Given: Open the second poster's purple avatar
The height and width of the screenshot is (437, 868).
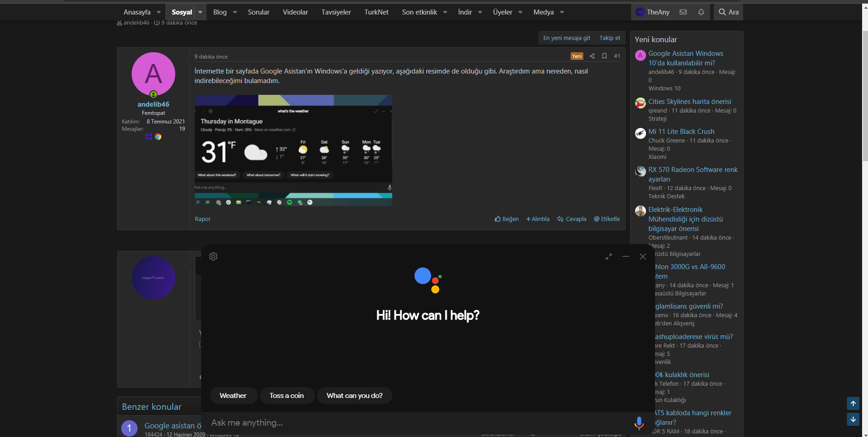Looking at the screenshot, I should [153, 277].
